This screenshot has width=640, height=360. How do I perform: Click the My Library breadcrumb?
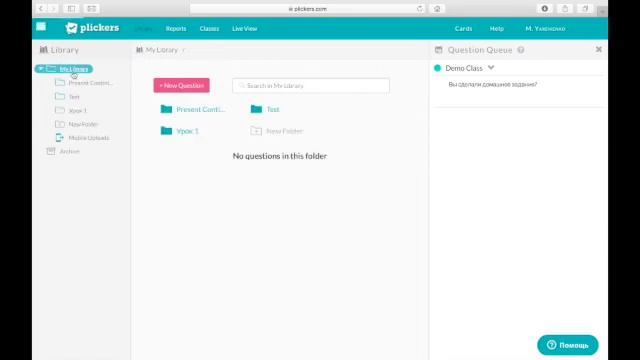coord(162,50)
